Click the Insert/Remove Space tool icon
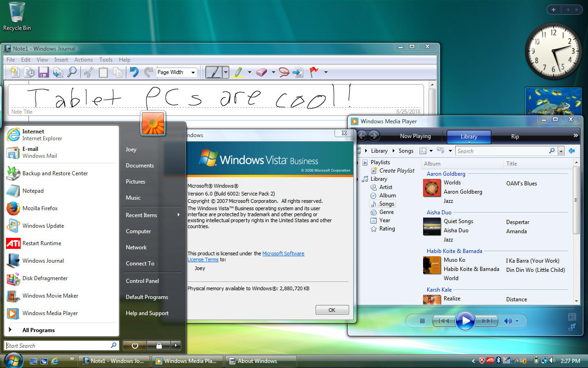This screenshot has width=588, height=368. [x=299, y=72]
